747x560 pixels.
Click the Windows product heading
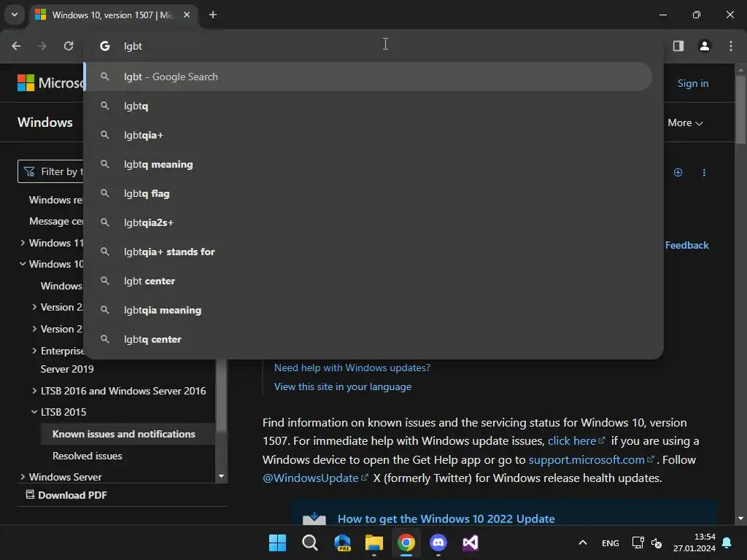[45, 122]
